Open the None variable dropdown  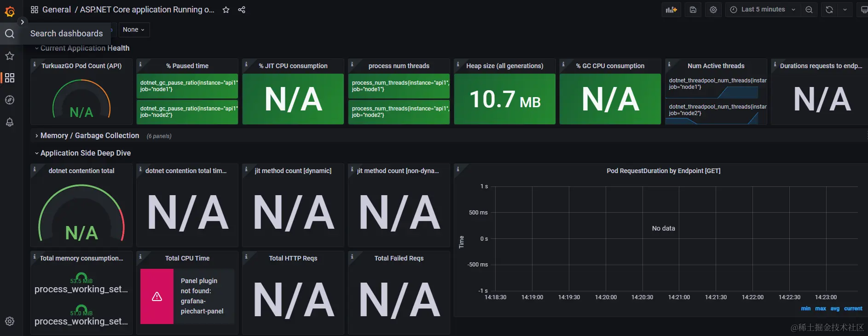click(133, 29)
